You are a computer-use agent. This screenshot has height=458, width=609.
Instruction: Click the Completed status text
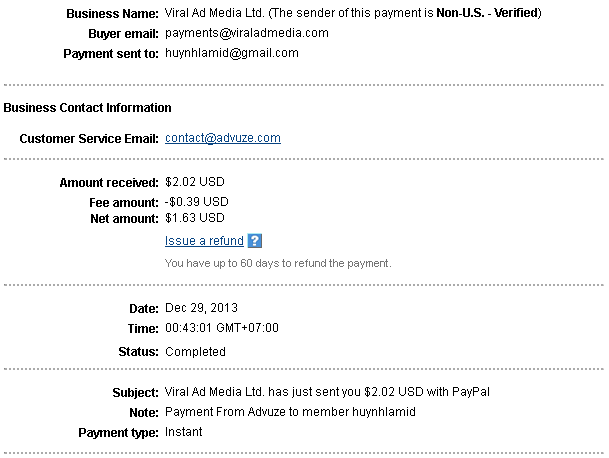(195, 351)
